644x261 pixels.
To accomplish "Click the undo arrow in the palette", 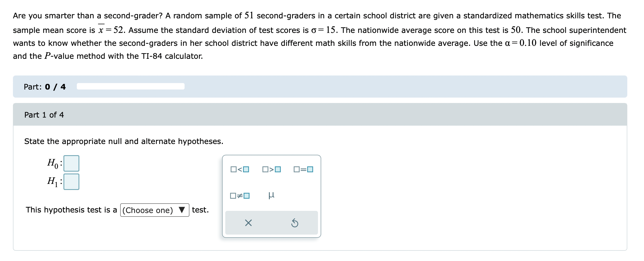I will pyautogui.click(x=294, y=223).
